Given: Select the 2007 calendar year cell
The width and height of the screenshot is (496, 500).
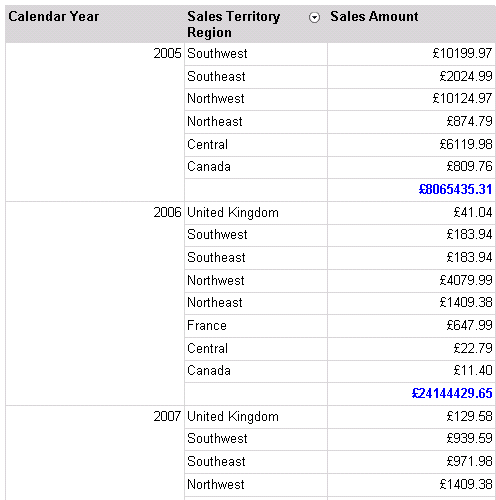Looking at the screenshot, I should pyautogui.click(x=95, y=453).
